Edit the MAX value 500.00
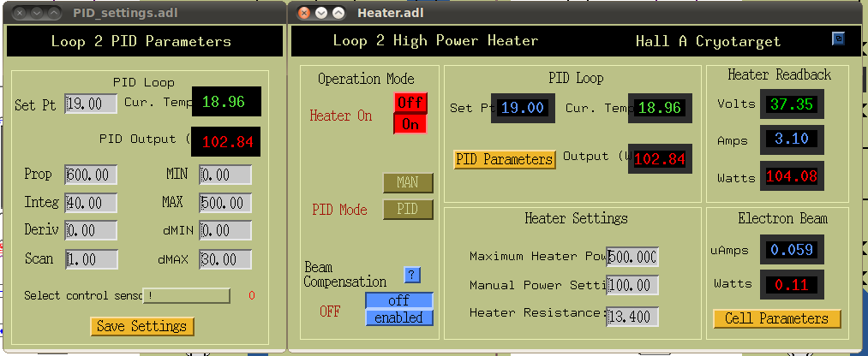Viewport: 868px width, 356px height. 225,203
